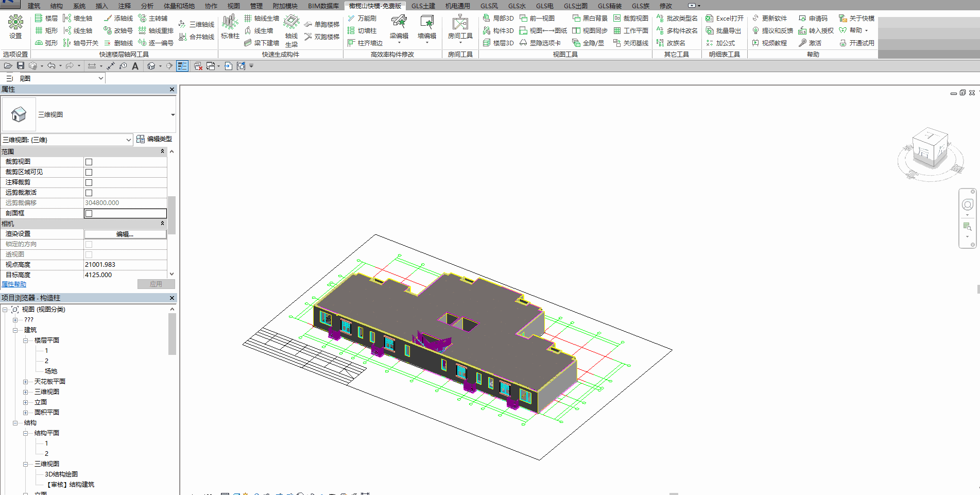
Task: Switch to the BIM数据库 ribbon tab
Action: click(x=323, y=6)
